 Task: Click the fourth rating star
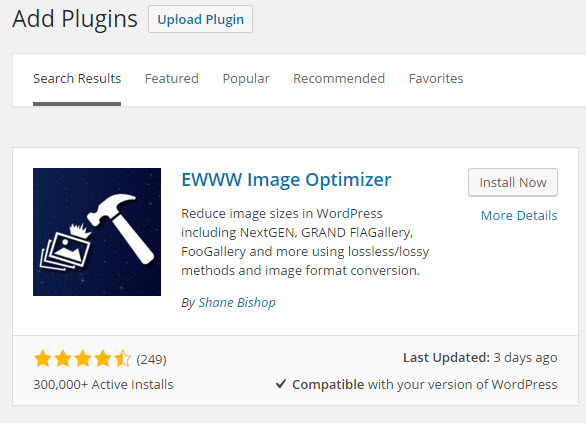[x=103, y=359]
